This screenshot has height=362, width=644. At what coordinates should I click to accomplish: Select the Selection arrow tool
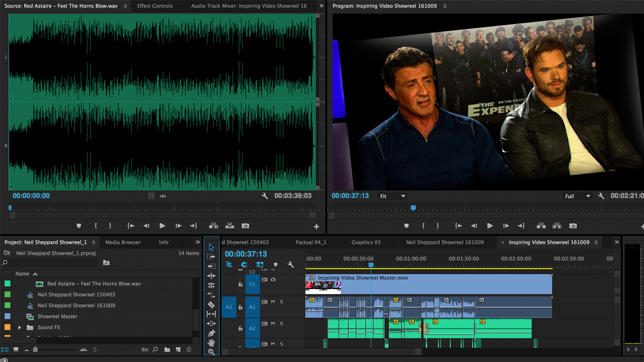(211, 247)
